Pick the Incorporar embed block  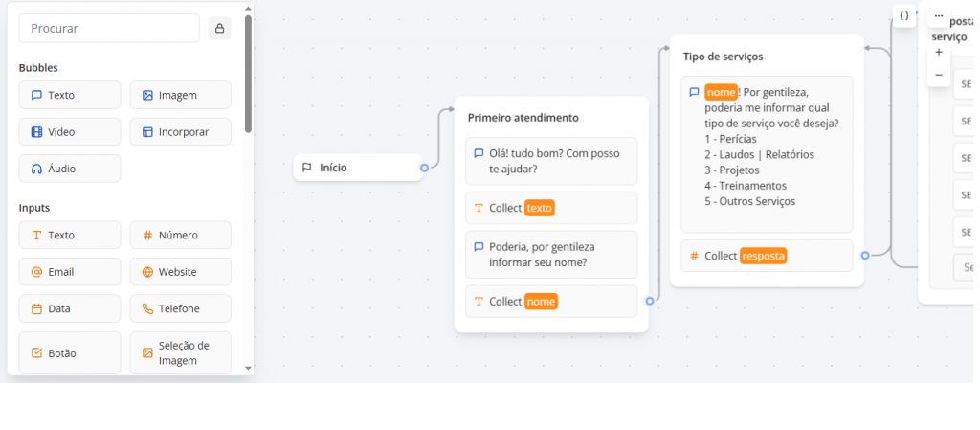(x=180, y=132)
